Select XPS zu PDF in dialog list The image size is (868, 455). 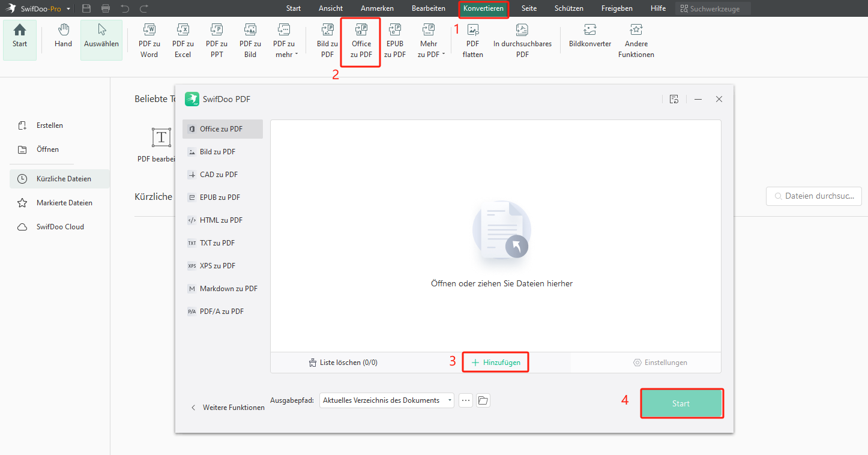click(x=222, y=266)
